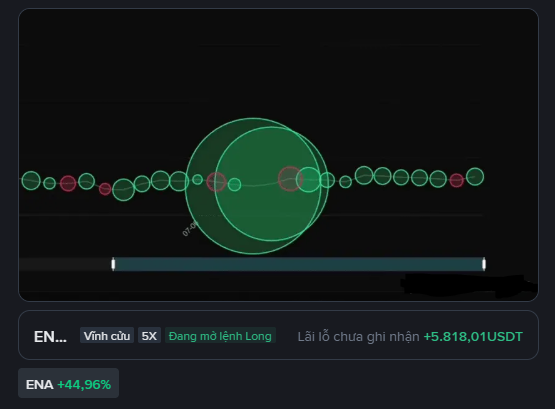Click the Lãi lỗ chưa ghi nhận label
Viewport: 555px width, 409px height.
pyautogui.click(x=358, y=336)
